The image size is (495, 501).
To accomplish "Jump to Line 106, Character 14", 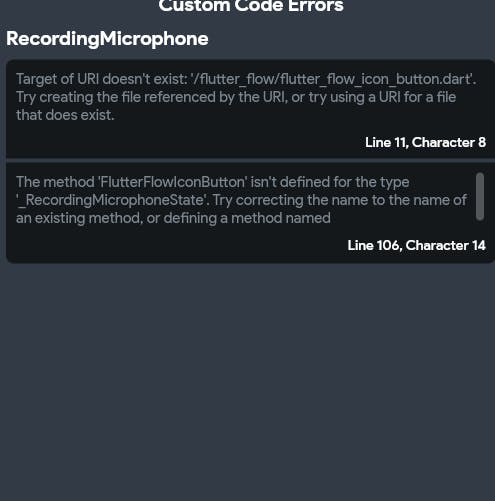I will point(416,246).
